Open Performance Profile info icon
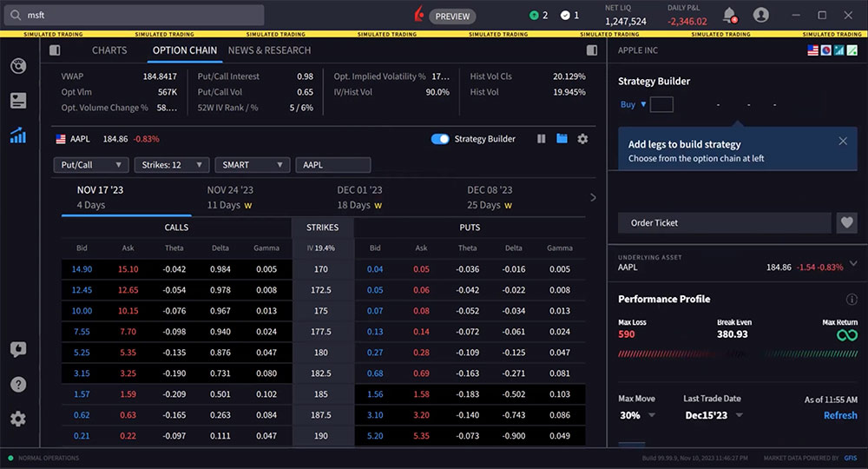868x469 pixels. (852, 300)
